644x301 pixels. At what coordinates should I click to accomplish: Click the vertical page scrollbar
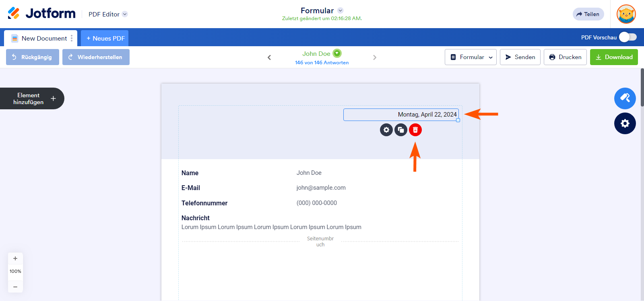642,88
